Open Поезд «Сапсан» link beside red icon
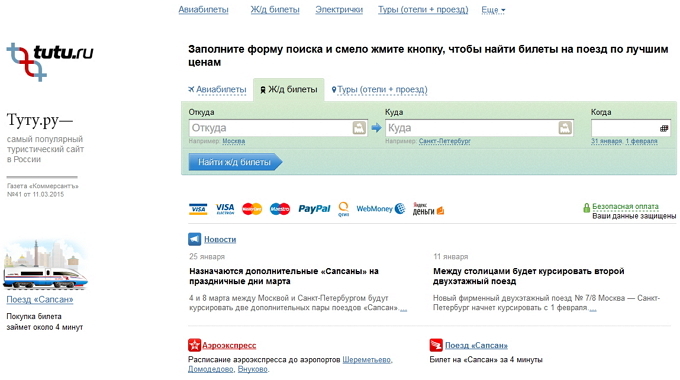 476,346
